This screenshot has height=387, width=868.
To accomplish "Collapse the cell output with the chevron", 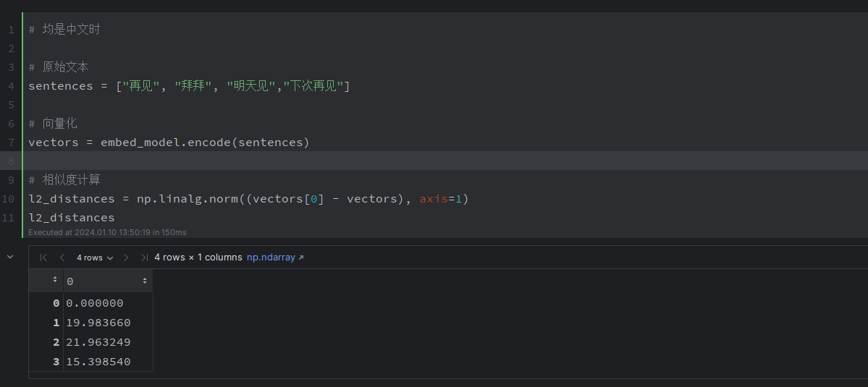I will [10, 257].
